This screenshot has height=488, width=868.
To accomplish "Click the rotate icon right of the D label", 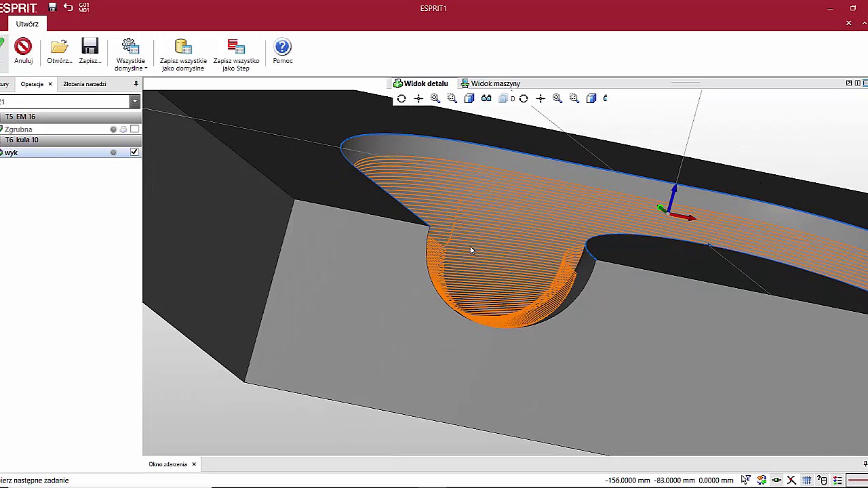I will tap(524, 98).
